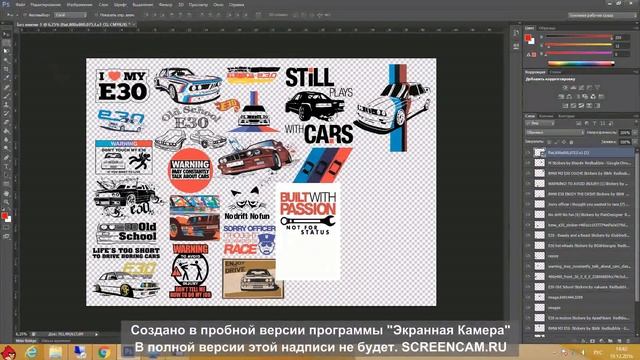Select the Dodge tool

6,148
